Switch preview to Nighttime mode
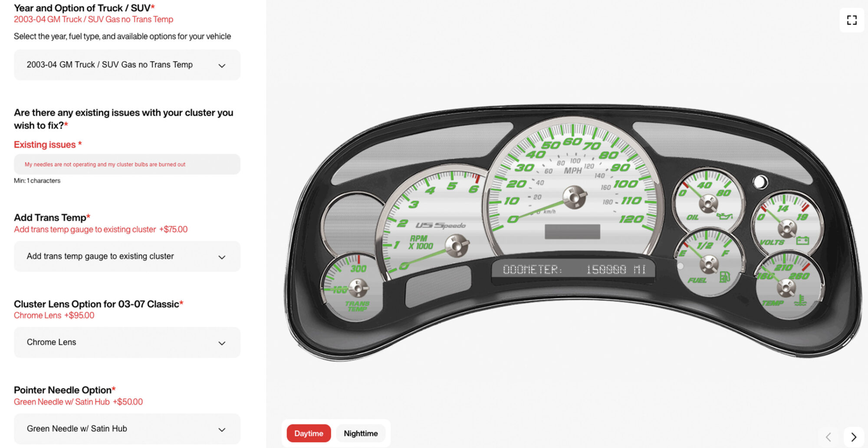Viewport: 868px width, 448px height. click(x=361, y=433)
